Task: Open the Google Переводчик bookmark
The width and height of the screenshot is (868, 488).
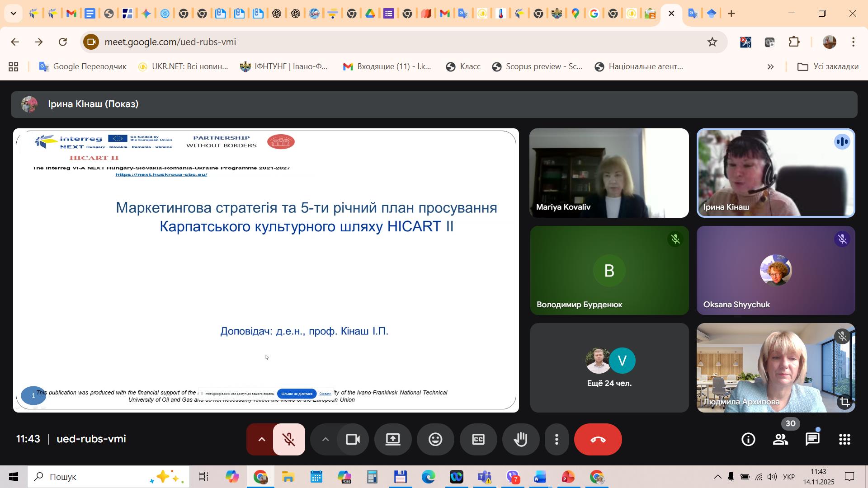Action: (83, 67)
